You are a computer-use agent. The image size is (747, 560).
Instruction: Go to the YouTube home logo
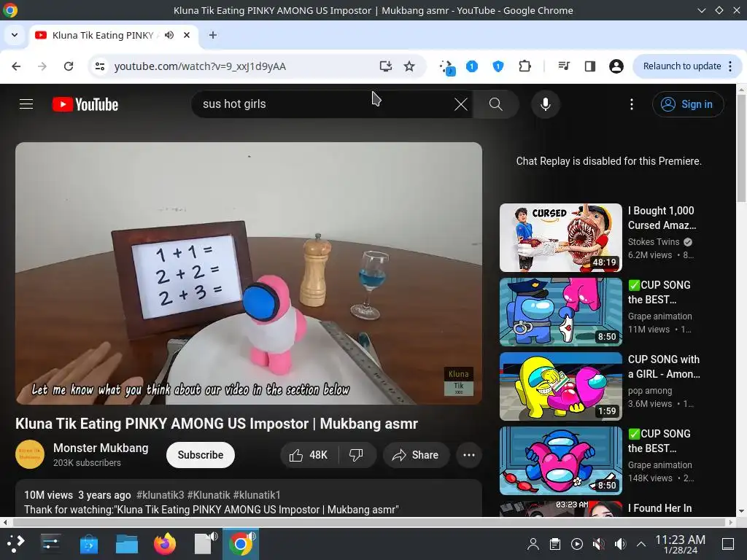pyautogui.click(x=85, y=104)
